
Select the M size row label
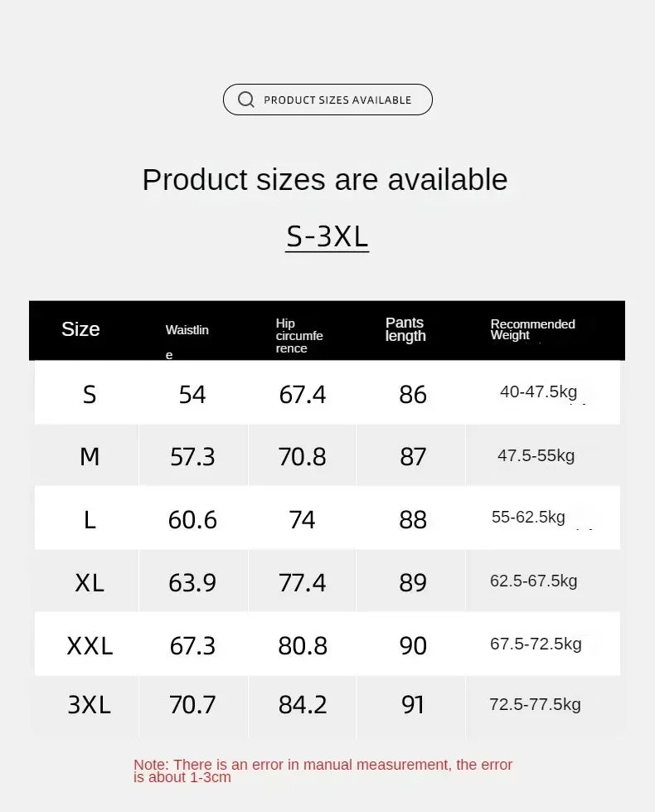[x=90, y=457]
